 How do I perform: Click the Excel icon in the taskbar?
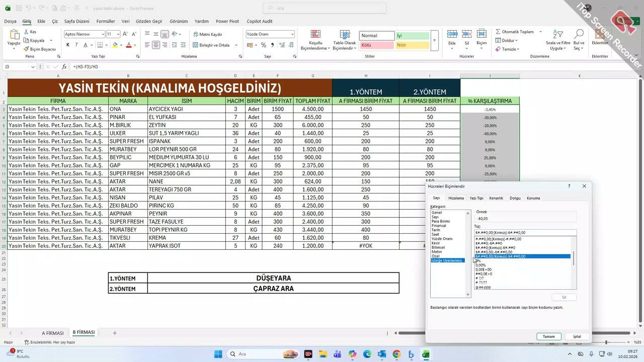pos(426,354)
